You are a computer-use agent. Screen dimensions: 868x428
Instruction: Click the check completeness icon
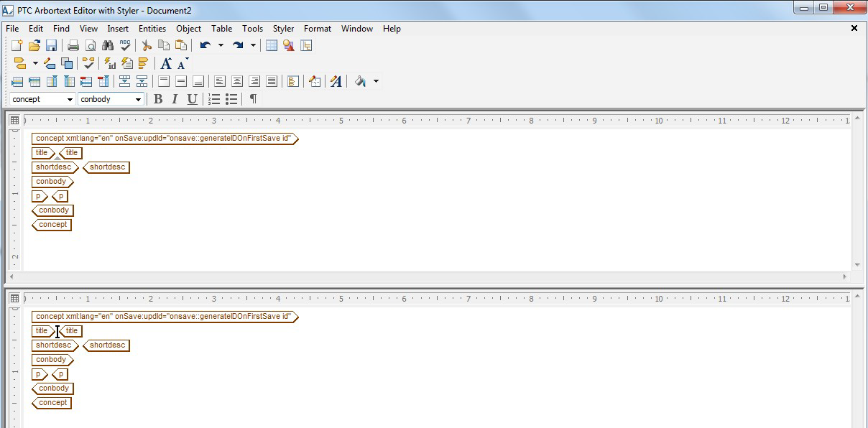pos(89,63)
